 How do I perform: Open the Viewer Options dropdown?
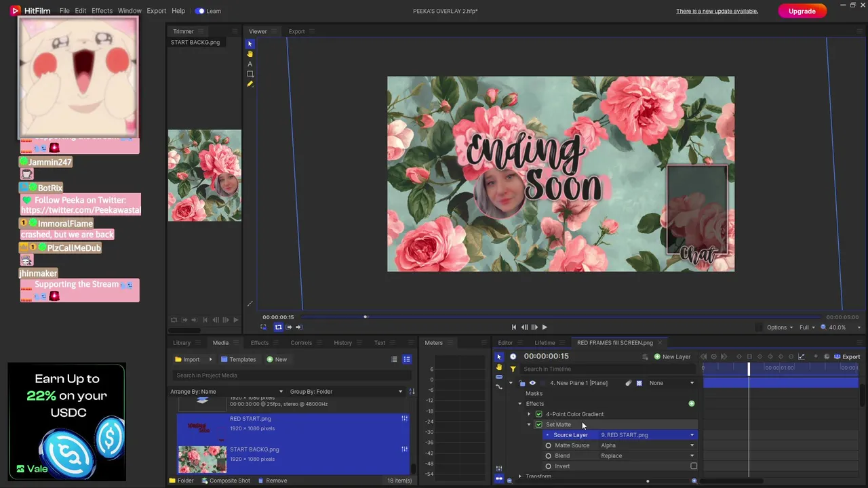point(780,327)
